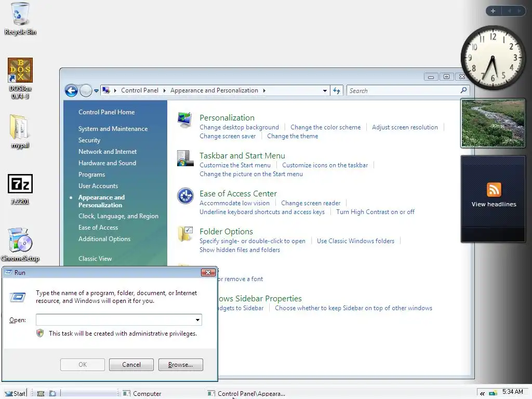The width and height of the screenshot is (532, 399).
Task: Click the analog clock gadget
Action: click(x=493, y=58)
